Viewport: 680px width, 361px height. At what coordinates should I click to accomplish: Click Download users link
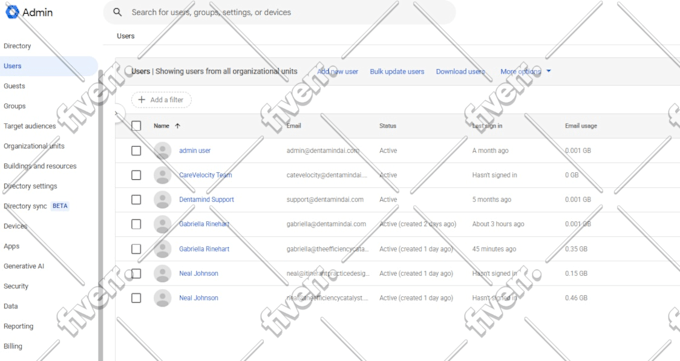click(460, 72)
